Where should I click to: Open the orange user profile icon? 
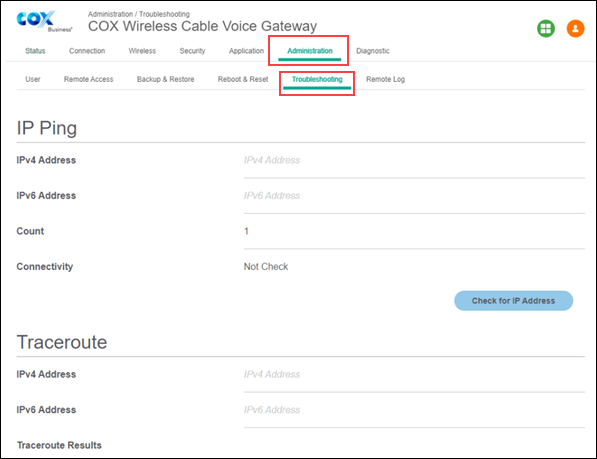pos(575,29)
